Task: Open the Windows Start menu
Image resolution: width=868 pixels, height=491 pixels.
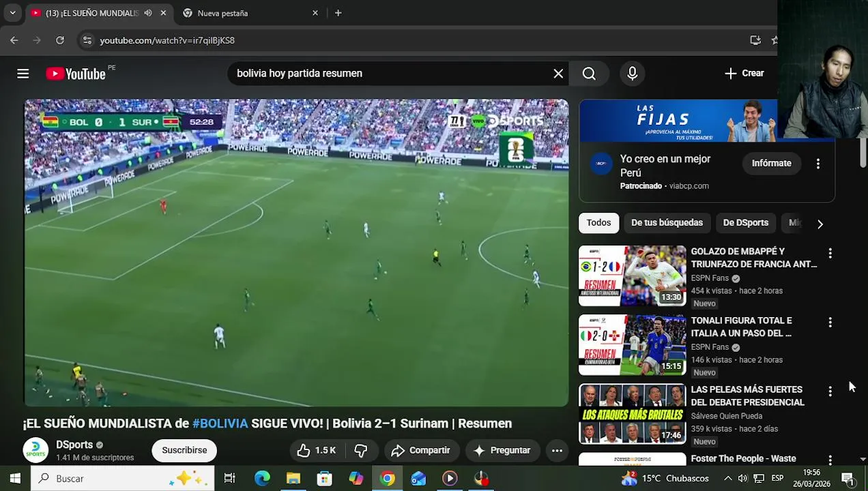Action: (x=15, y=479)
